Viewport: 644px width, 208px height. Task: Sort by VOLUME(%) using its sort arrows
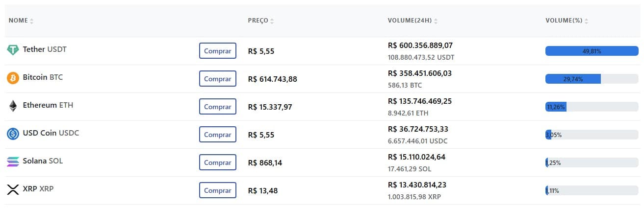(586, 21)
